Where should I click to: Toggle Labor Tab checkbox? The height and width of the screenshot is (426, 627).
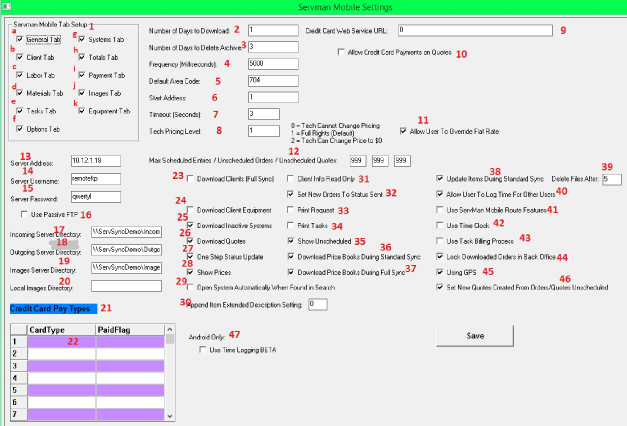pos(19,75)
